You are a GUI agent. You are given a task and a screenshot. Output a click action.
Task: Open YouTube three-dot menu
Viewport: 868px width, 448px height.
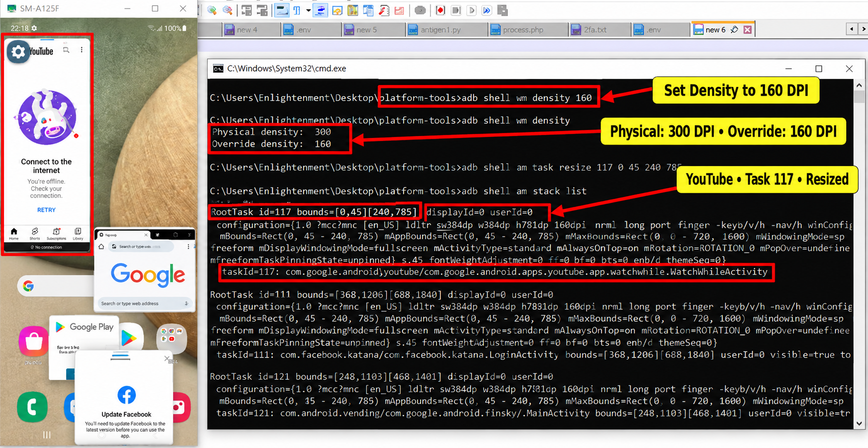click(82, 50)
